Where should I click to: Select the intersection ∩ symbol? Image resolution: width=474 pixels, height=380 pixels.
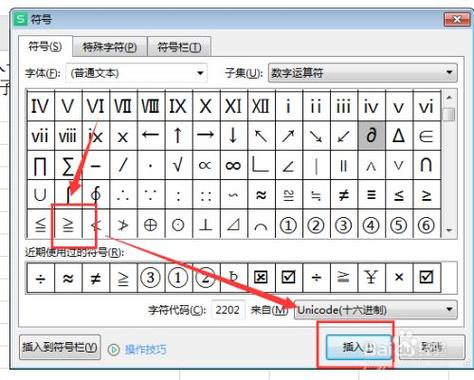point(427,165)
